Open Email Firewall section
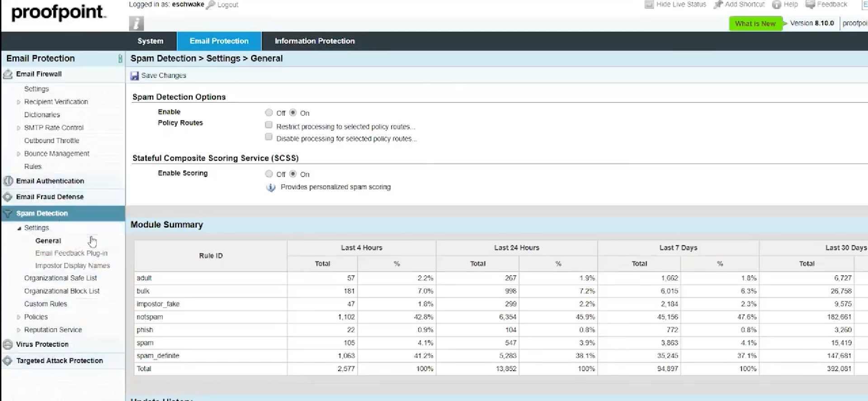The image size is (868, 401). coord(39,74)
